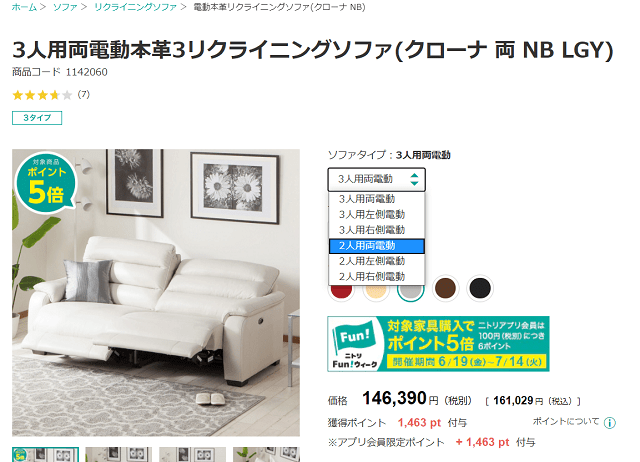640x462 pixels.
Task: Go to ホーム breadcrumb link
Action: pos(24,7)
